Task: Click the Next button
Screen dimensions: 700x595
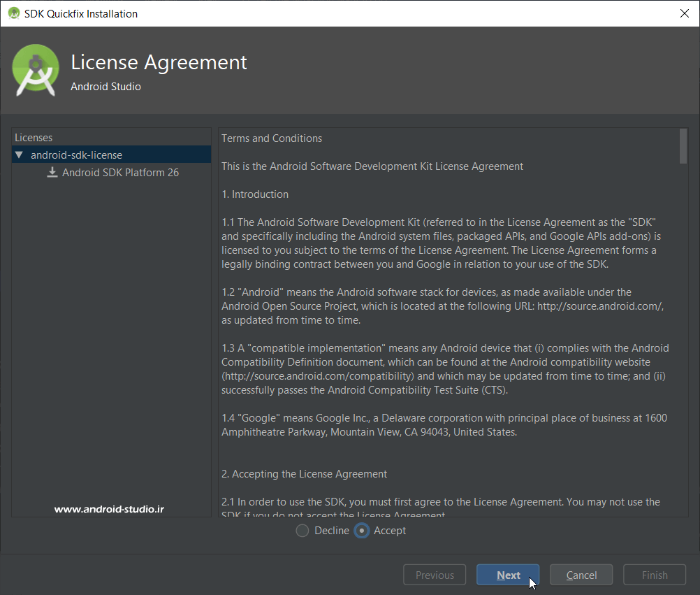Action: [508, 575]
